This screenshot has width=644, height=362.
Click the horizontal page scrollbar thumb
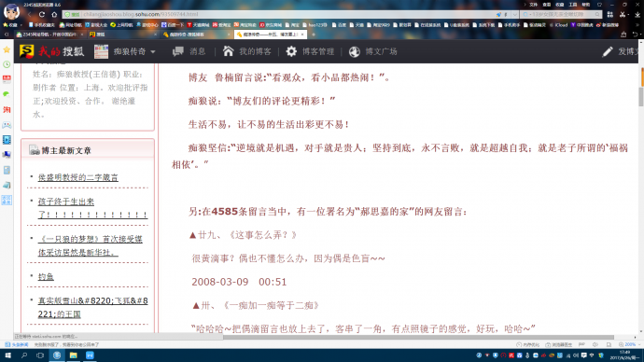[418, 338]
